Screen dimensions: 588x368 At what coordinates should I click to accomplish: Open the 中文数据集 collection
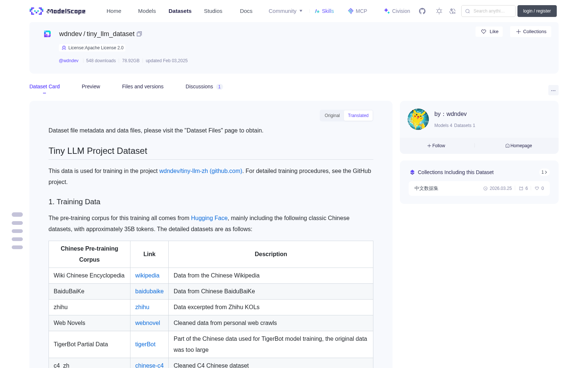tap(479, 188)
